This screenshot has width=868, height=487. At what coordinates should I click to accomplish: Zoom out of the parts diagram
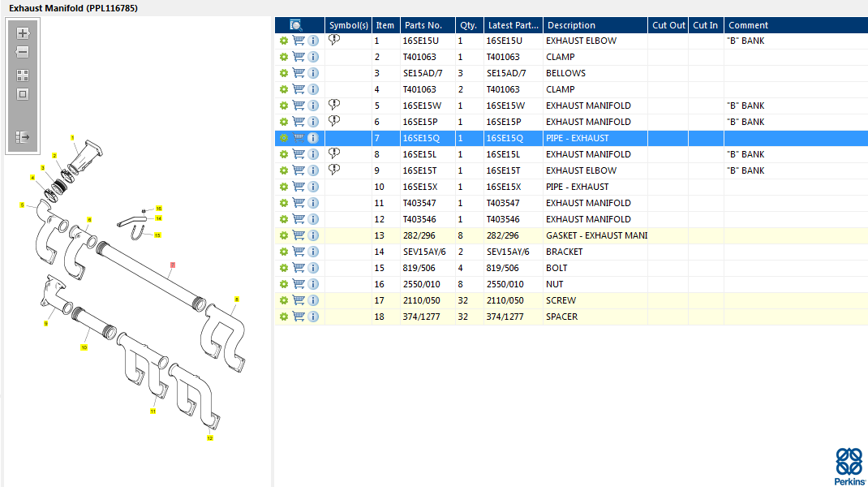tap(23, 52)
